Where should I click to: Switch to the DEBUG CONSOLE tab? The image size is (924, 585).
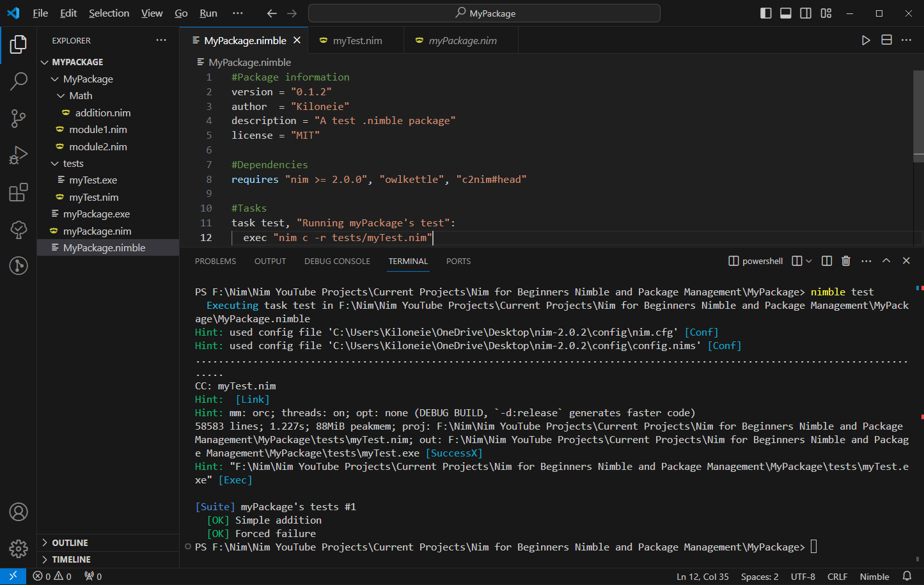[x=337, y=261]
